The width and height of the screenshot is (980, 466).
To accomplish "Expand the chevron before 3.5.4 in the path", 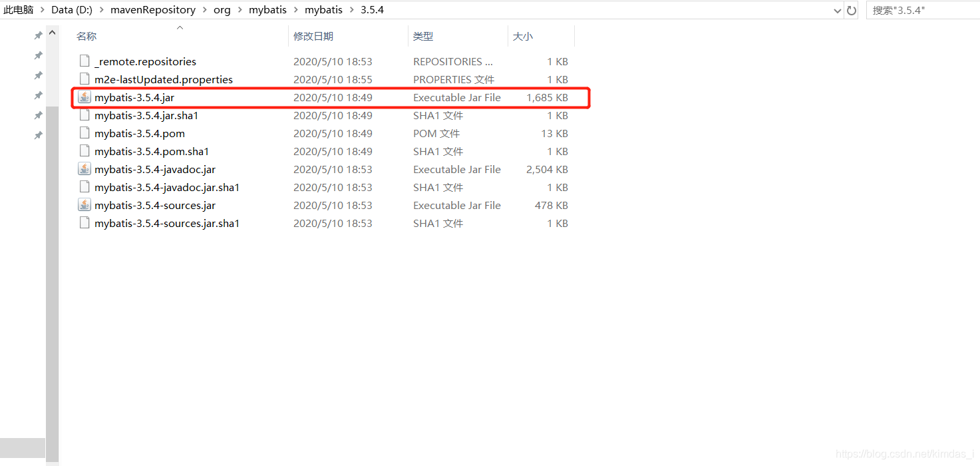I will [351, 10].
